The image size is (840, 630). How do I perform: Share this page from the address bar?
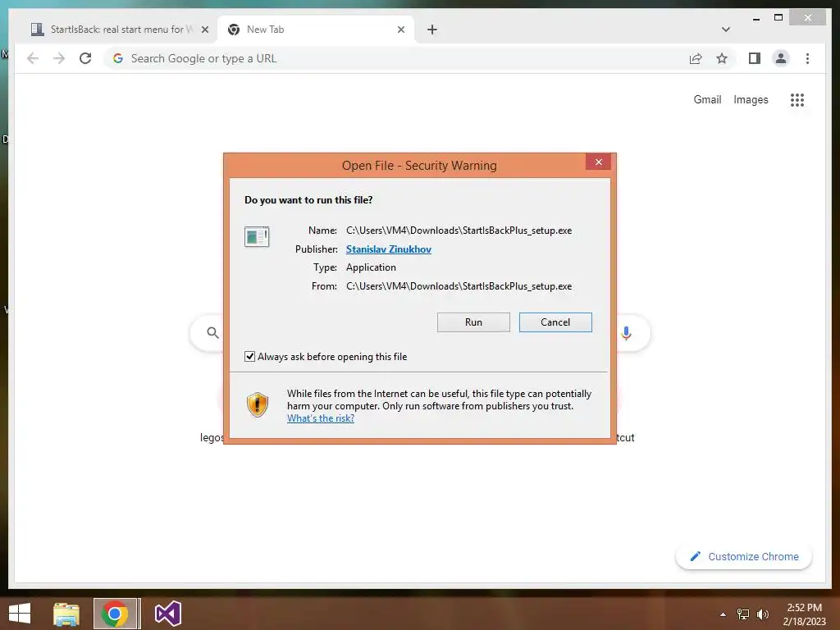[x=696, y=58]
